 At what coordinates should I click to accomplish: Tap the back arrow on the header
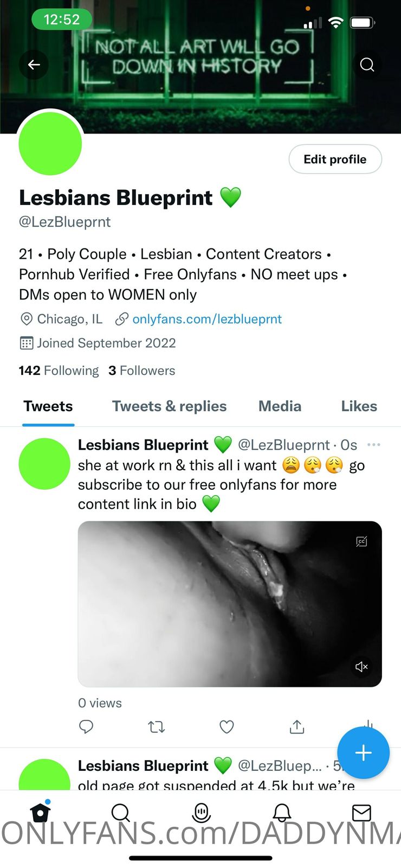(34, 65)
